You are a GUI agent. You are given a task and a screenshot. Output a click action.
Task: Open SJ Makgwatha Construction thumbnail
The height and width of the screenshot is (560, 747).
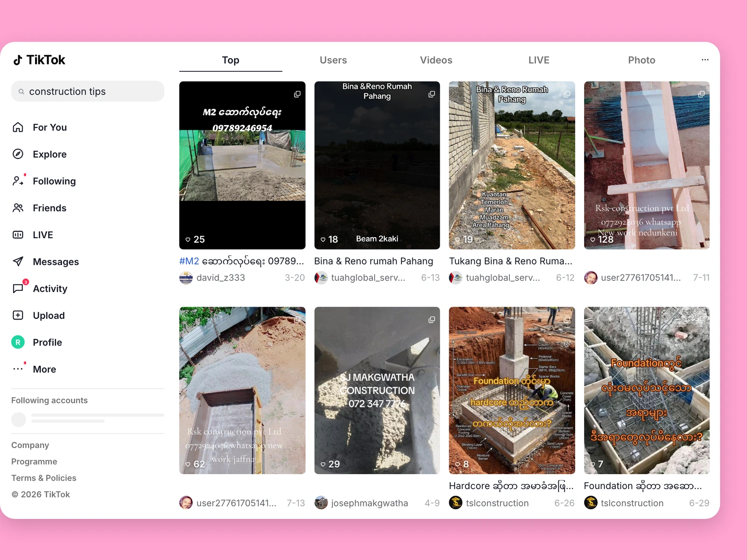coord(377,390)
